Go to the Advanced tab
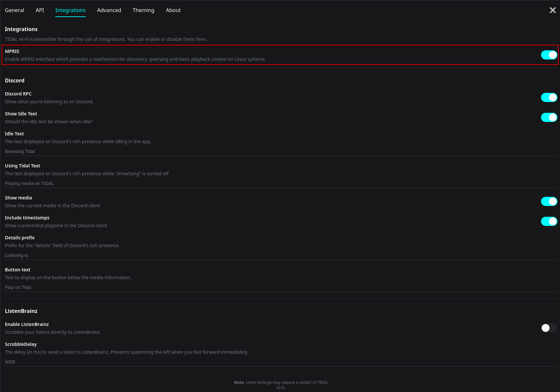This screenshot has width=560, height=392. (x=109, y=10)
